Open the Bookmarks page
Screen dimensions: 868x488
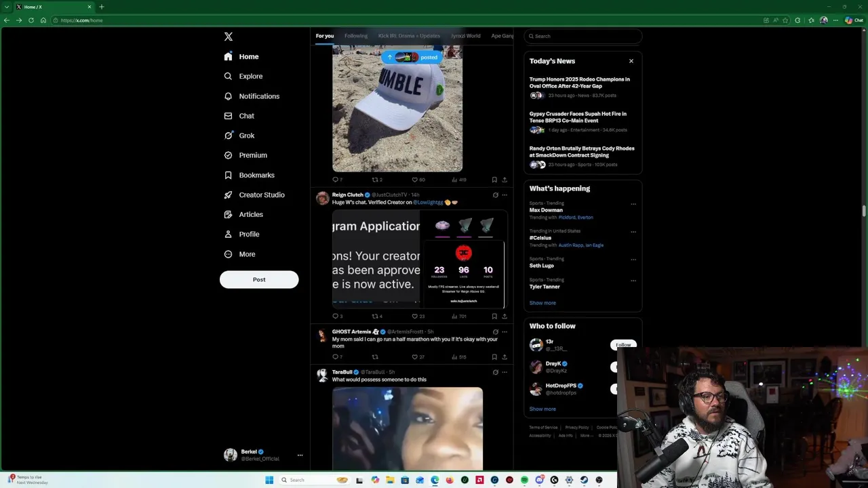point(249,175)
